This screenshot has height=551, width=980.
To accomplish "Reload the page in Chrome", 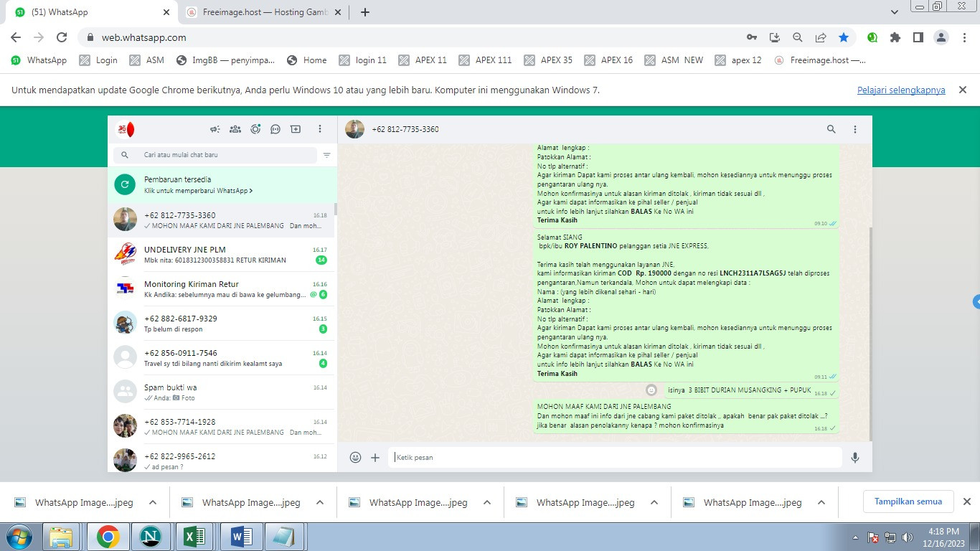I will [x=62, y=37].
